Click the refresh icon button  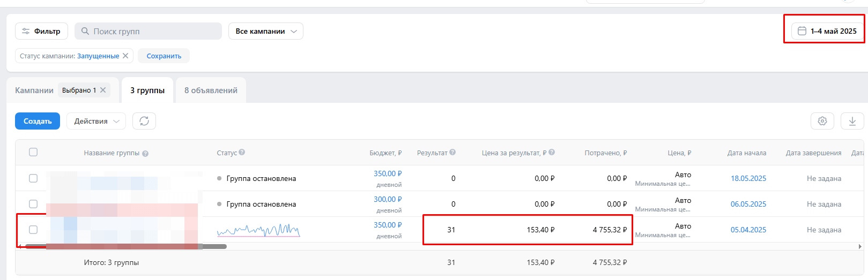pos(144,121)
